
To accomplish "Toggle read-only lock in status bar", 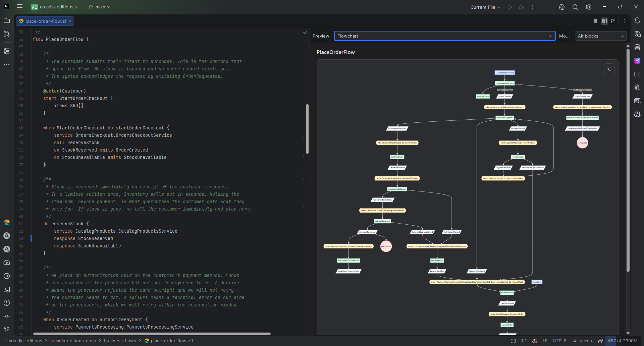I will (600, 341).
